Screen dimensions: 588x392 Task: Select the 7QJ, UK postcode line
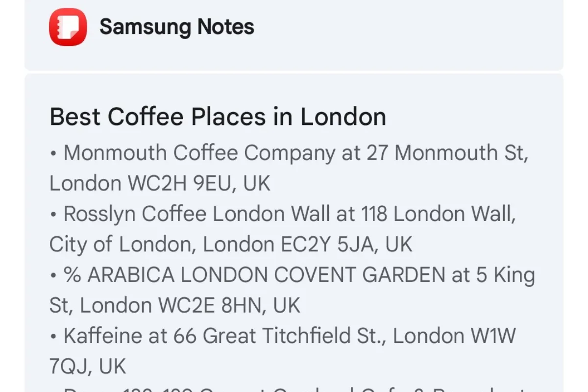pyautogui.click(x=88, y=367)
